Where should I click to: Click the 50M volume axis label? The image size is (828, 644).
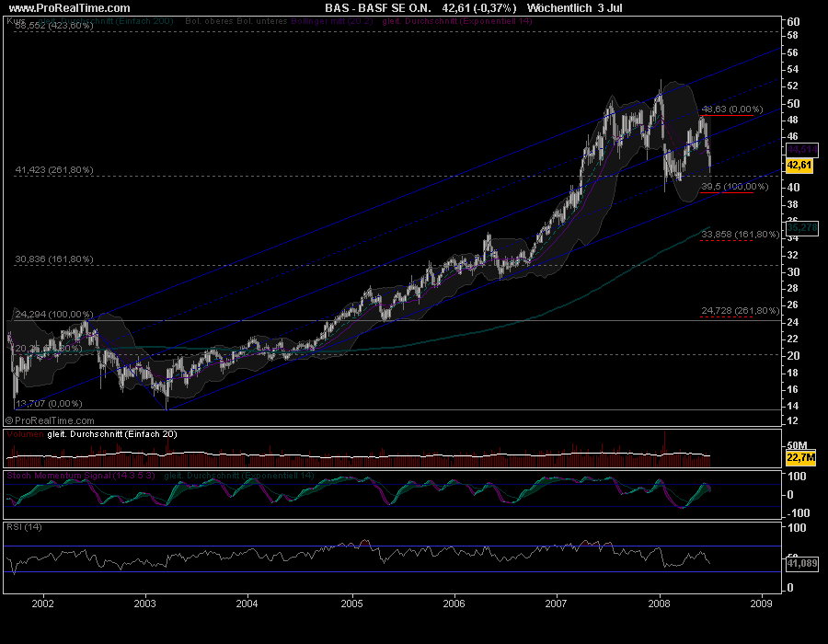coord(797,445)
